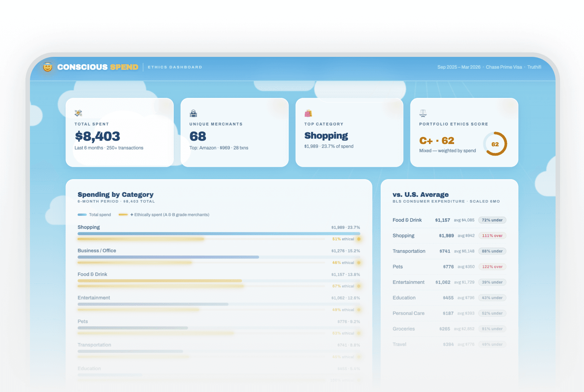
Task: Click Business / Office category label
Action: click(97, 251)
